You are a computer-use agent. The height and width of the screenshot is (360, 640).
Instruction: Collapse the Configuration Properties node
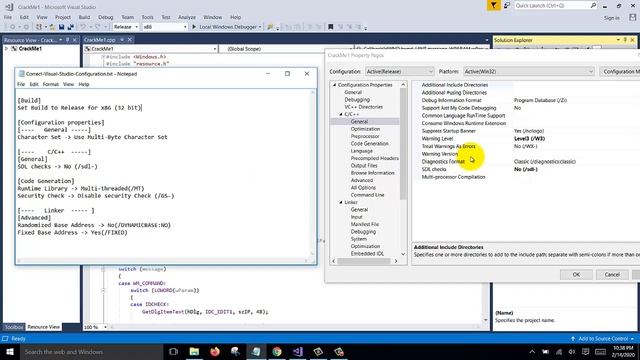click(x=335, y=85)
